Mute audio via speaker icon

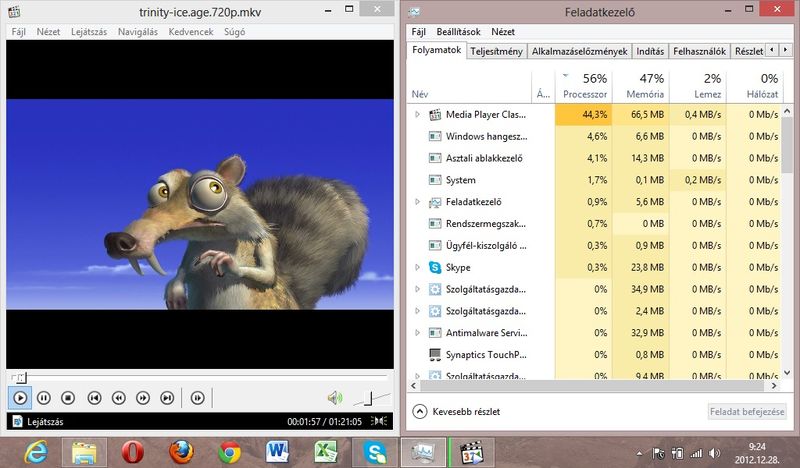335,398
